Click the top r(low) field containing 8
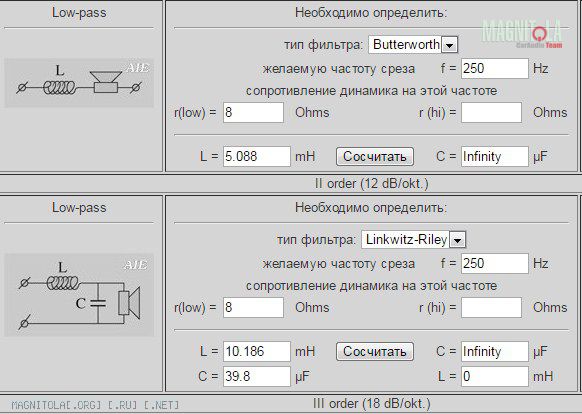Viewport: 582px width, 414px height. click(254, 113)
